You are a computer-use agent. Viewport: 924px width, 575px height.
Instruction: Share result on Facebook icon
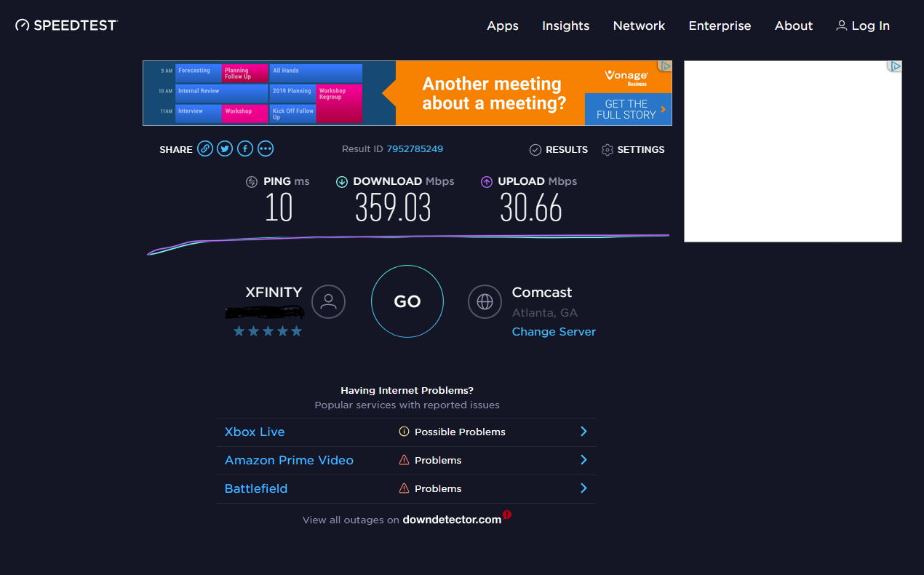(246, 149)
